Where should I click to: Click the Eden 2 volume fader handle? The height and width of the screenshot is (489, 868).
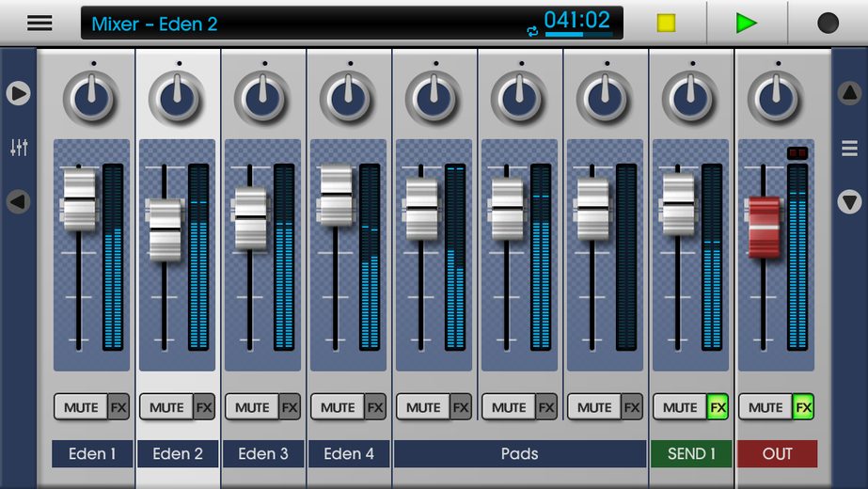click(x=165, y=229)
